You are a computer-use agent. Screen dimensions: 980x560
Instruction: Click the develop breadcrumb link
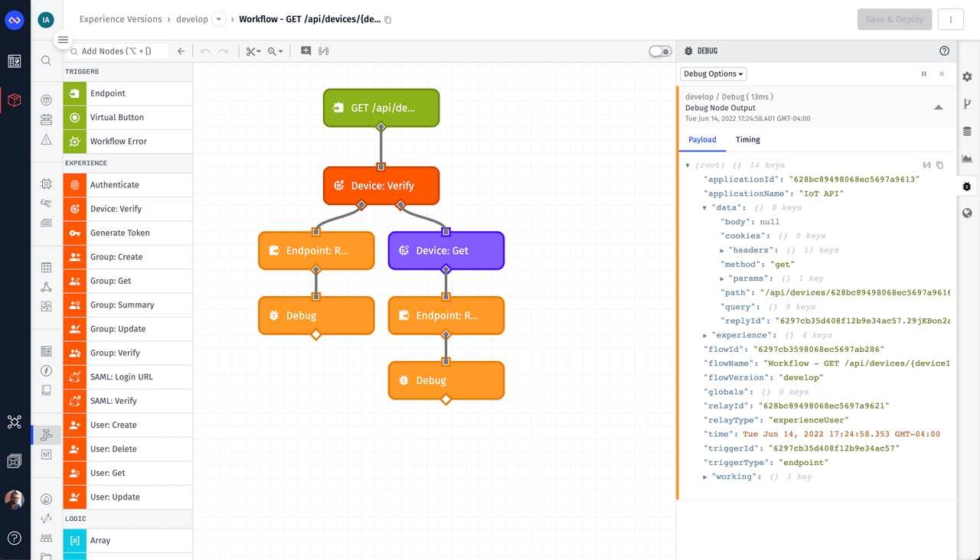click(192, 20)
